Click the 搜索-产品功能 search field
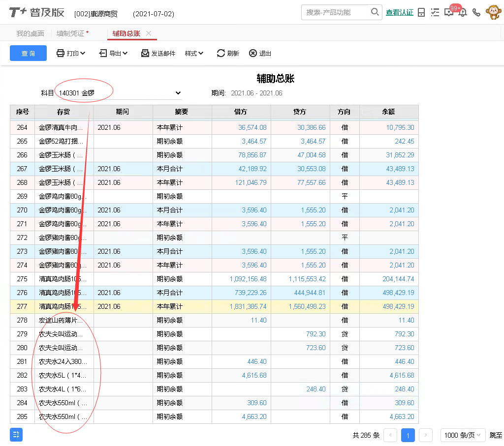 (x=336, y=12)
